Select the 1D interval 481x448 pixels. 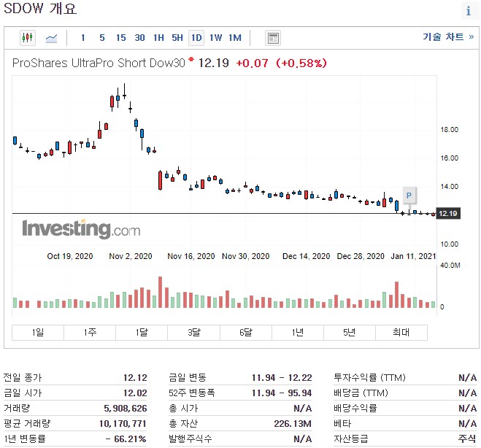tap(196, 38)
